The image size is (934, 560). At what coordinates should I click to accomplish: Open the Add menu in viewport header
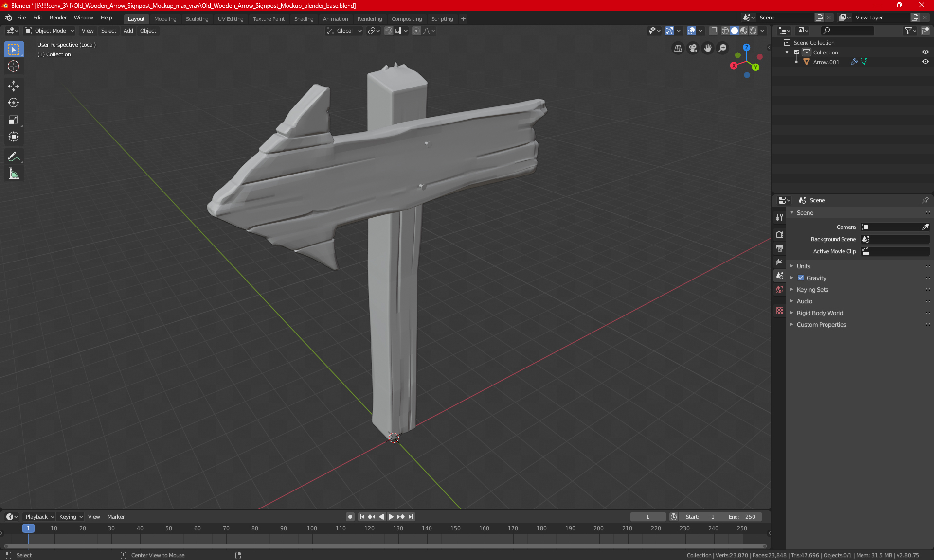point(128,31)
